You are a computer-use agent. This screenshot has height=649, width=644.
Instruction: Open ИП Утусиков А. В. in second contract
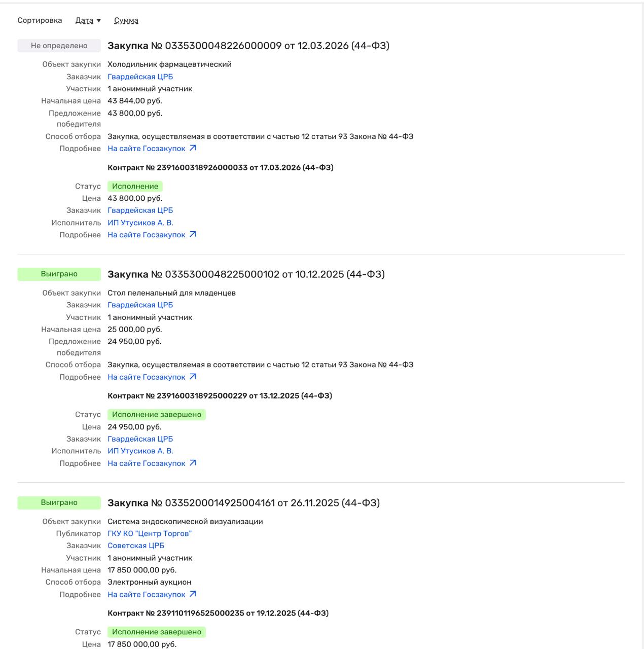[140, 451]
